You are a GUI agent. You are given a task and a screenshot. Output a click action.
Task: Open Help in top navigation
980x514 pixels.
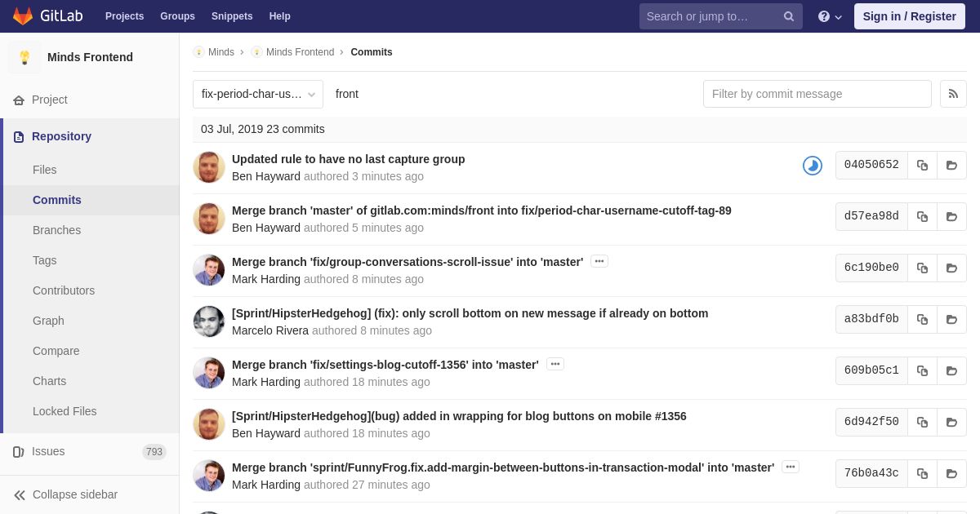click(280, 16)
